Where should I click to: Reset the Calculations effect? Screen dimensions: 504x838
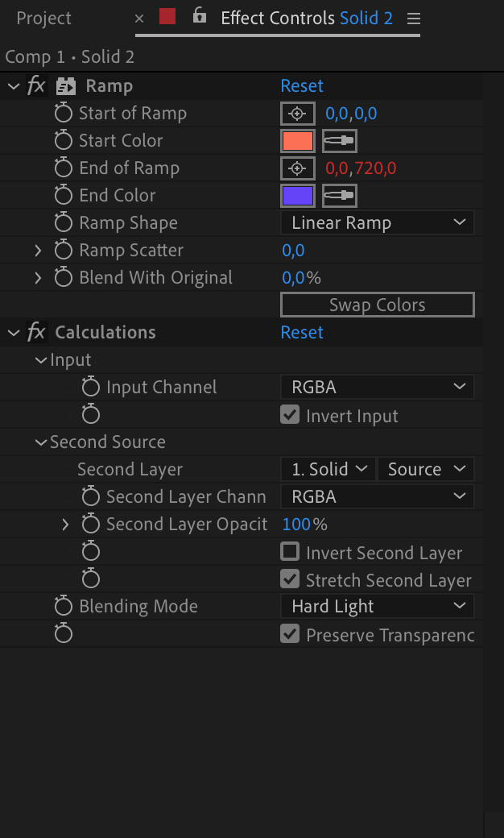pyautogui.click(x=302, y=333)
